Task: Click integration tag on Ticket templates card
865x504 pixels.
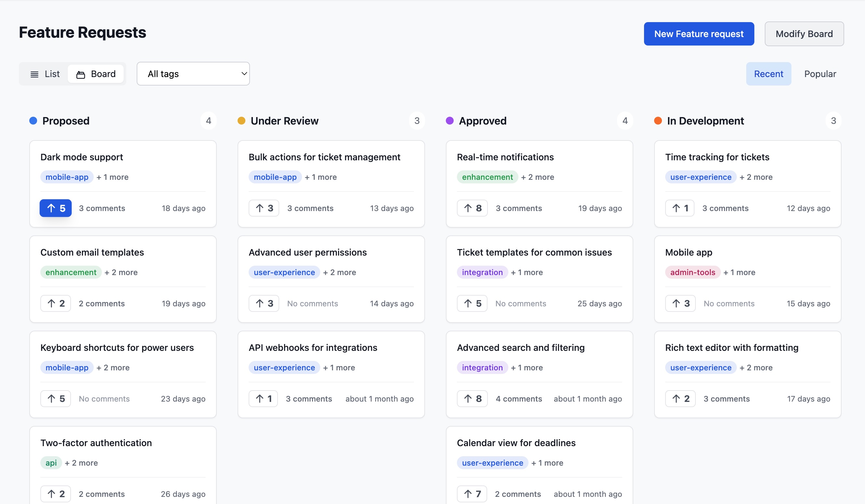Action: [x=482, y=272]
